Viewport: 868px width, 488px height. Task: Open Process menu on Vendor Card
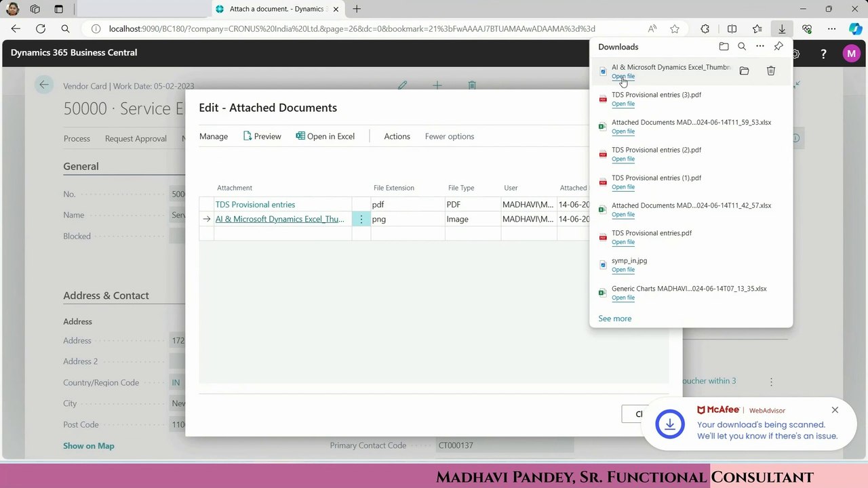(x=77, y=138)
